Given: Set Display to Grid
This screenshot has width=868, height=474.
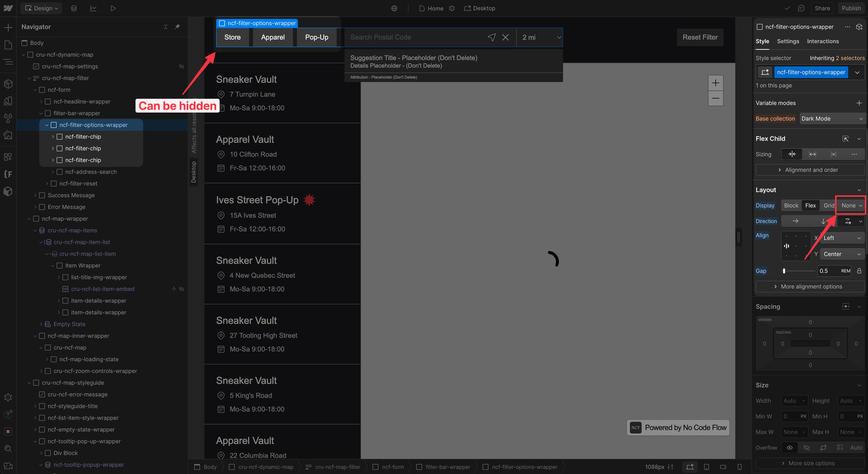Looking at the screenshot, I should 829,205.
